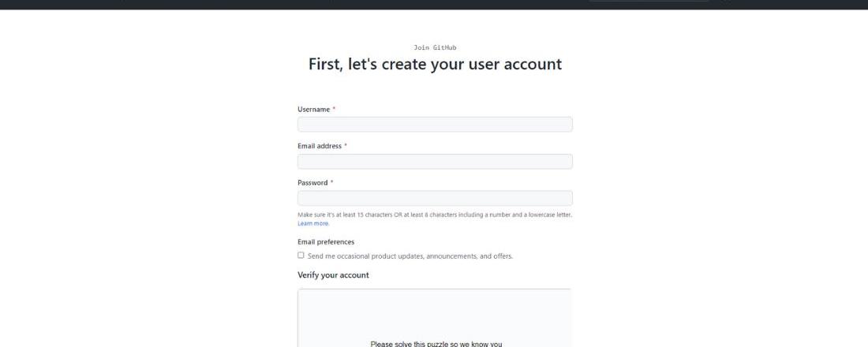The image size is (868, 347).
Task: Select the Password input field
Action: (x=435, y=198)
